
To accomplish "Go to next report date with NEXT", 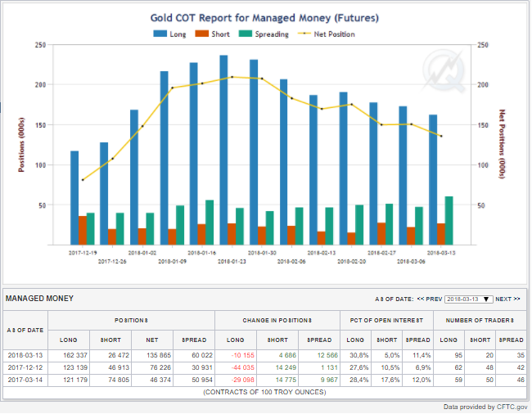I will point(507,299).
